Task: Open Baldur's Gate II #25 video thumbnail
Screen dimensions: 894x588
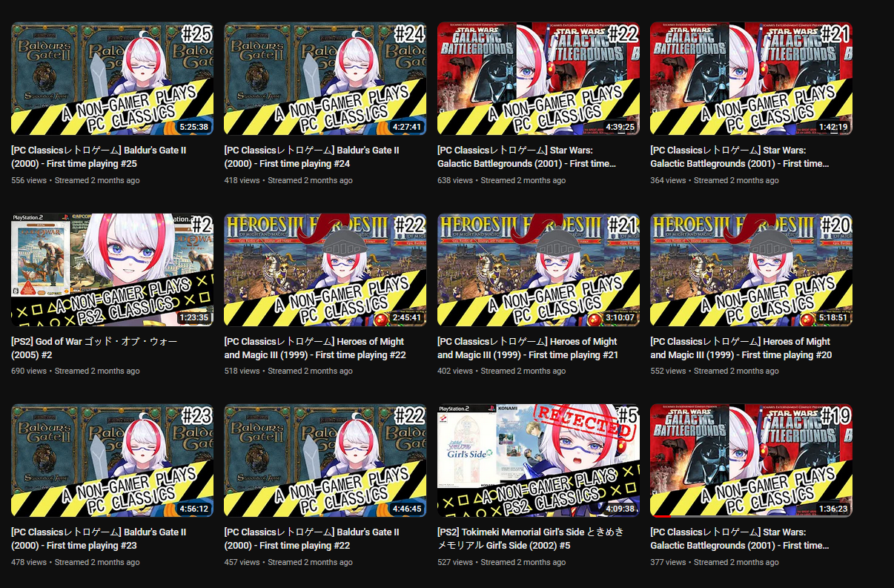Action: (x=112, y=78)
